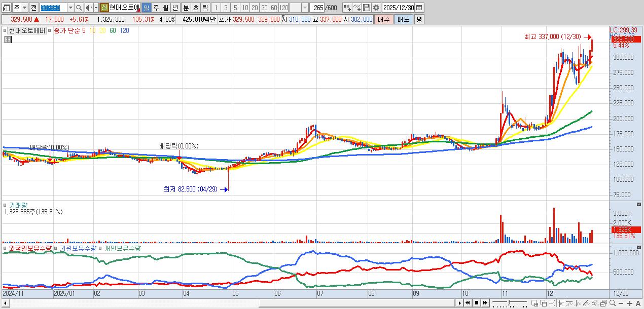Viewport: 644px width, 309px height.
Task: Click the 265 bar count input field
Action: tap(317, 8)
